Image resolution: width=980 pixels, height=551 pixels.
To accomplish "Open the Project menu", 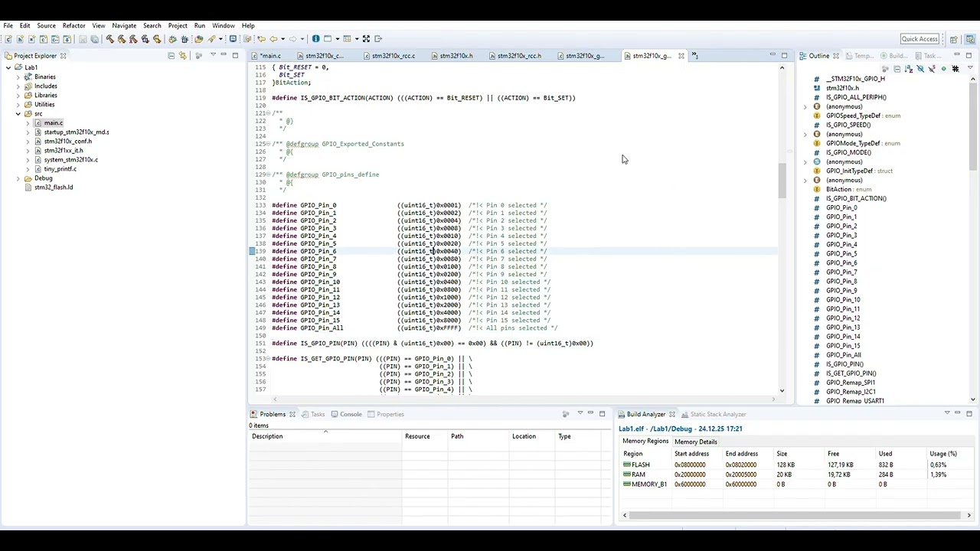I will (178, 25).
